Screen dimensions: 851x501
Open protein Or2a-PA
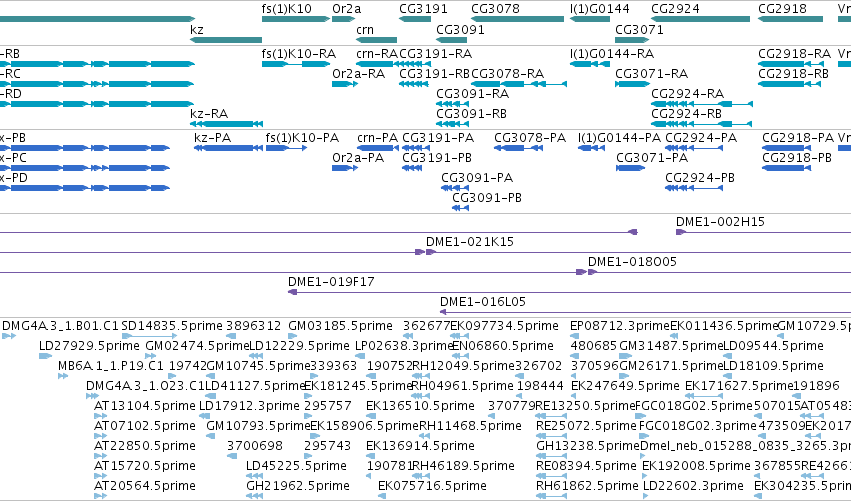358,158
